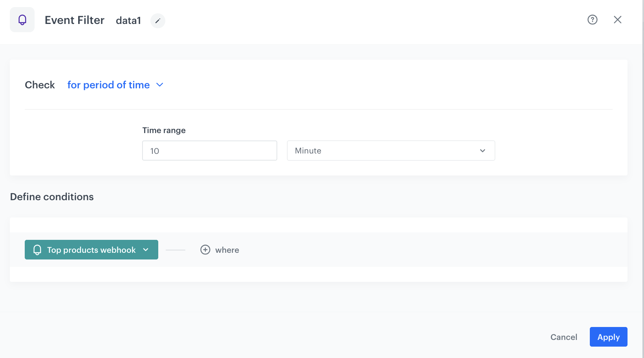Click the 'for period of time' blue link
644x358 pixels.
tap(108, 85)
